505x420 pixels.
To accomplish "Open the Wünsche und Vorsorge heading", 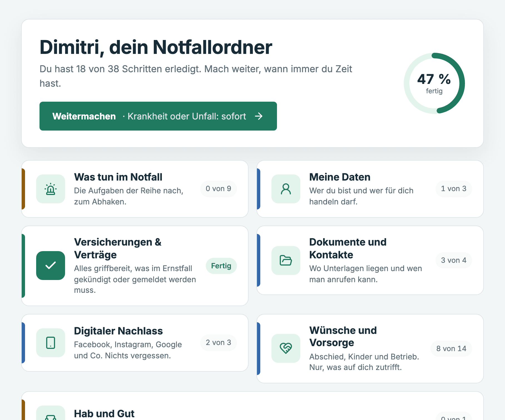I will click(x=343, y=336).
